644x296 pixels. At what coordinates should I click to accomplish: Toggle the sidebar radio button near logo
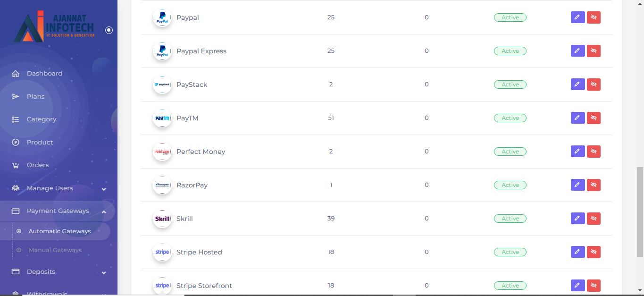click(109, 30)
